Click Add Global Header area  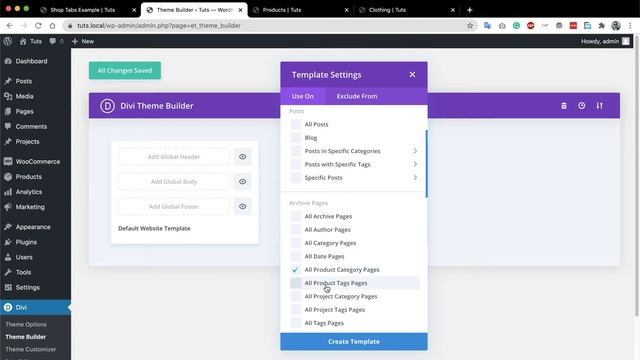point(174,157)
